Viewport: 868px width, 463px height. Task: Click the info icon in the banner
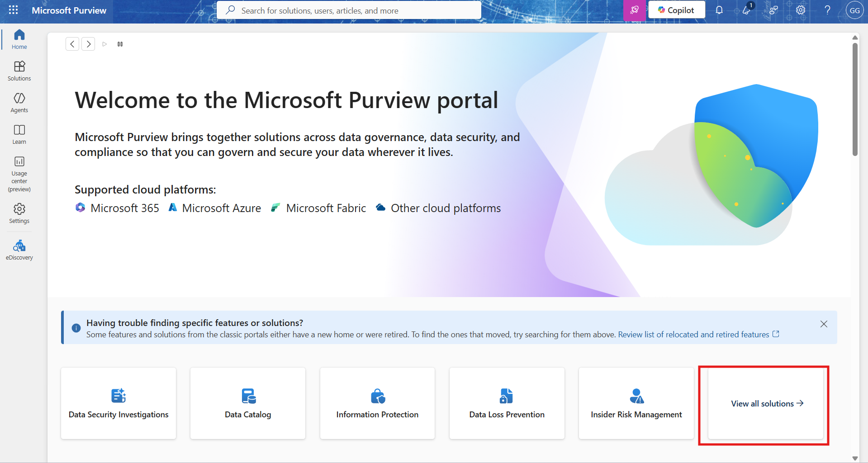click(76, 328)
